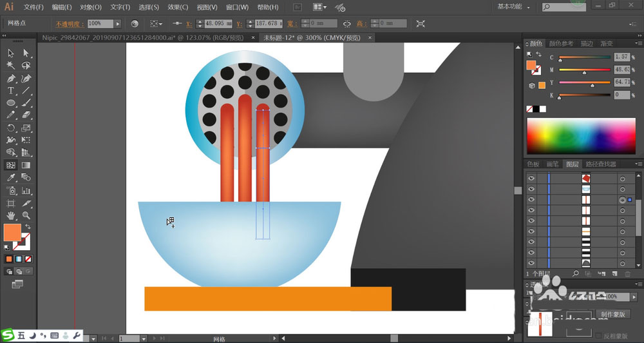Image resolution: width=644 pixels, height=343 pixels.
Task: Click the 不透明度 link in control bar
Action: click(70, 24)
